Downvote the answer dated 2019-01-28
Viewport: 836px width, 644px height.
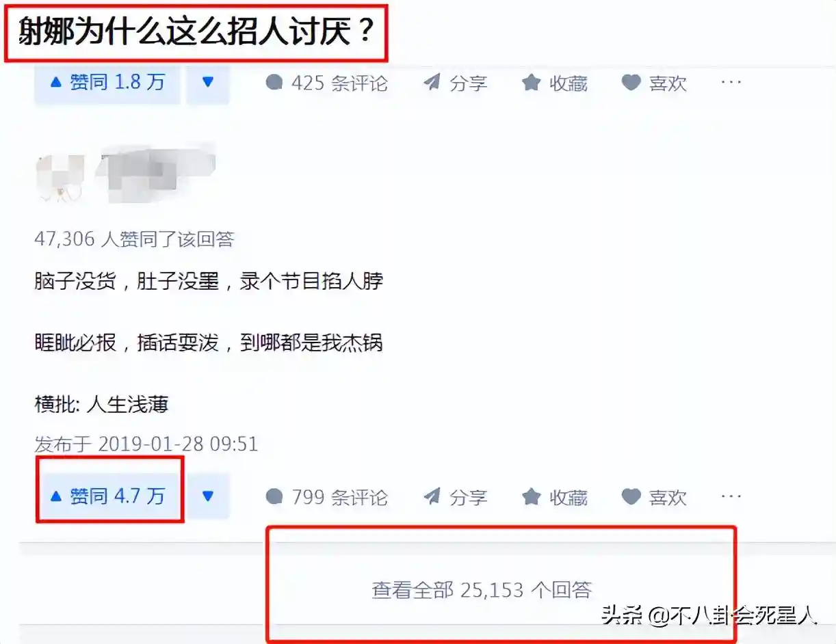coord(208,496)
